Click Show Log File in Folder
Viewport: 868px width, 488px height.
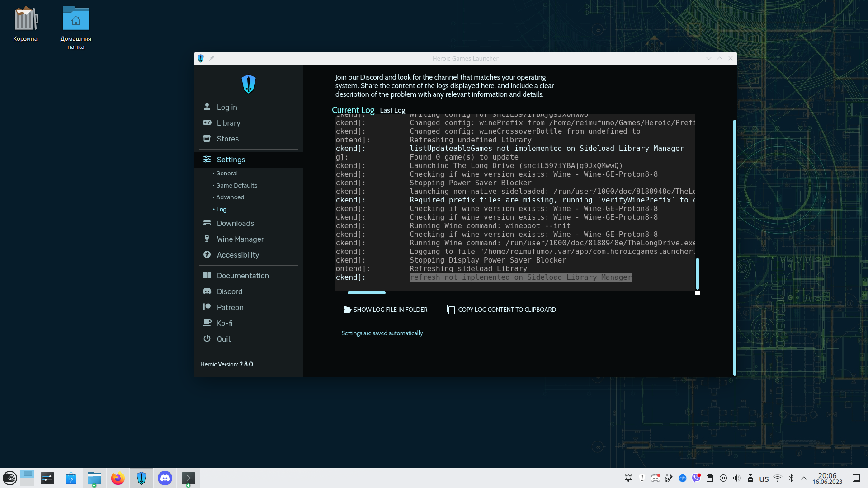(x=385, y=310)
